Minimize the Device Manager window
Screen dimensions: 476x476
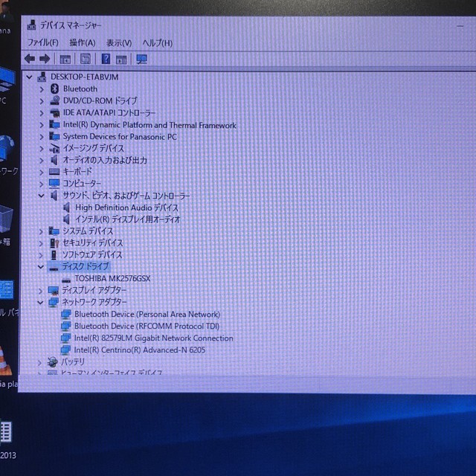coord(460,27)
